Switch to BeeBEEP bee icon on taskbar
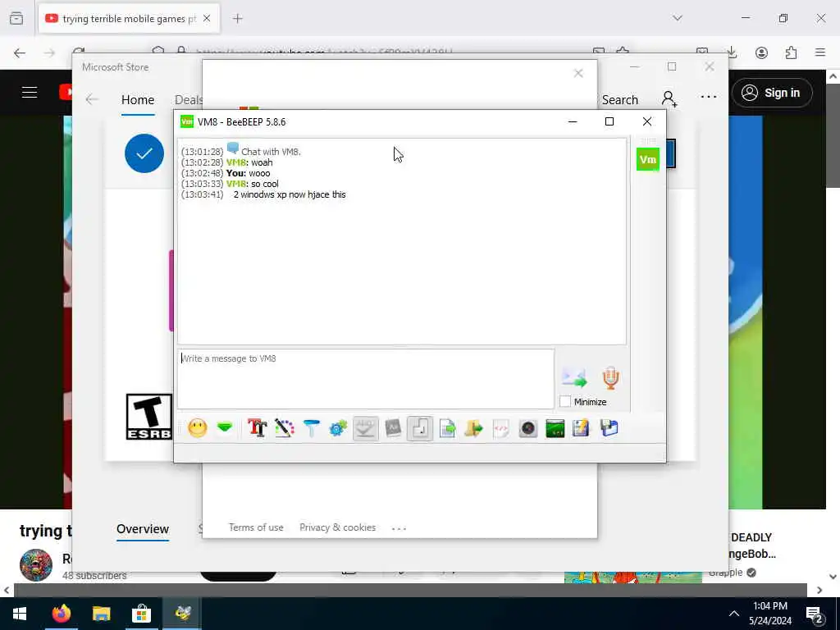The image size is (840, 630). pos(182,614)
